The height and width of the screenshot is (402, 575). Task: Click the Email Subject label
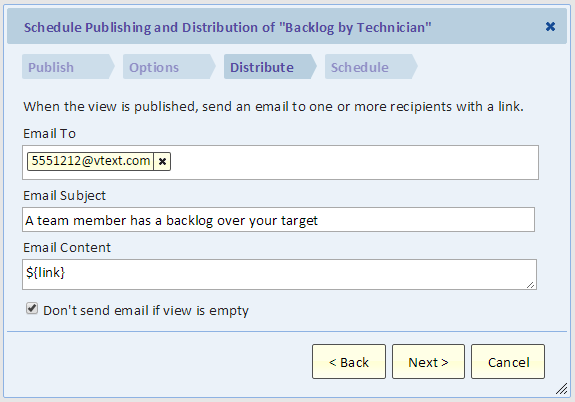[x=65, y=196]
